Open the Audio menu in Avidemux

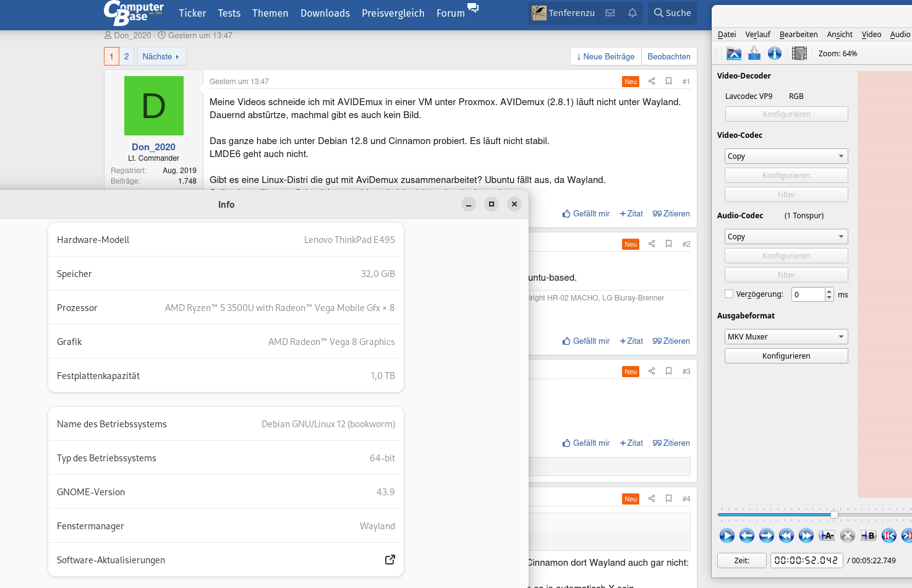pos(900,35)
